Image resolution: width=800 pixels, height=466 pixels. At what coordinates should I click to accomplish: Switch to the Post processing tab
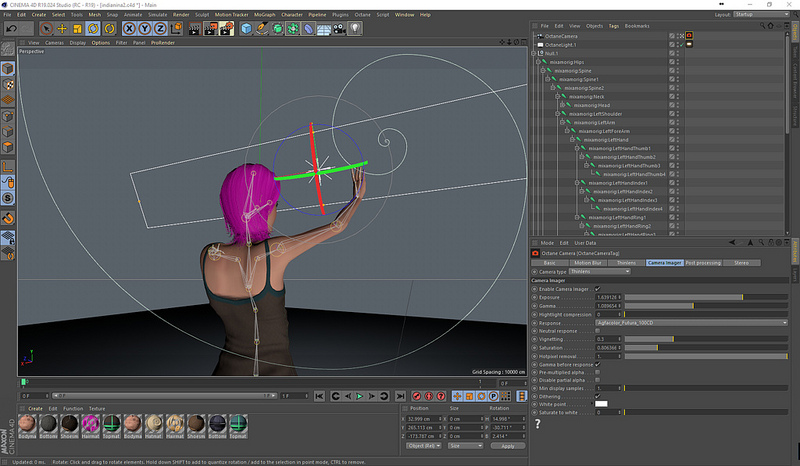pyautogui.click(x=704, y=262)
